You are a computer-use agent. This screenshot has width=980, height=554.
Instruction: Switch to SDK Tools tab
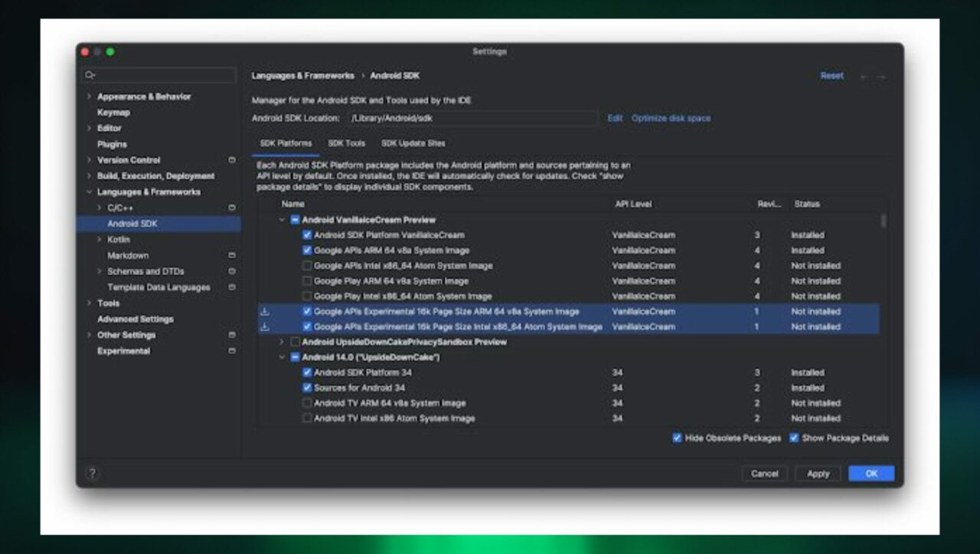tap(346, 143)
